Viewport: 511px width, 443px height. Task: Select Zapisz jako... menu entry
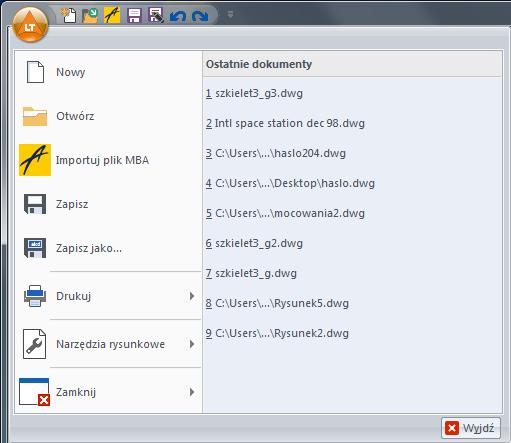click(108, 248)
